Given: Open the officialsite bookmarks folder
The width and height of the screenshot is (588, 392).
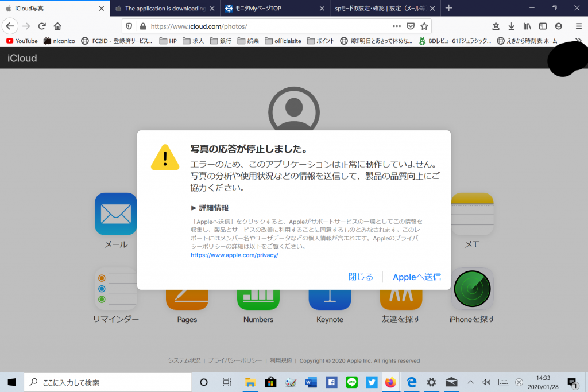Looking at the screenshot, I should click(x=283, y=41).
